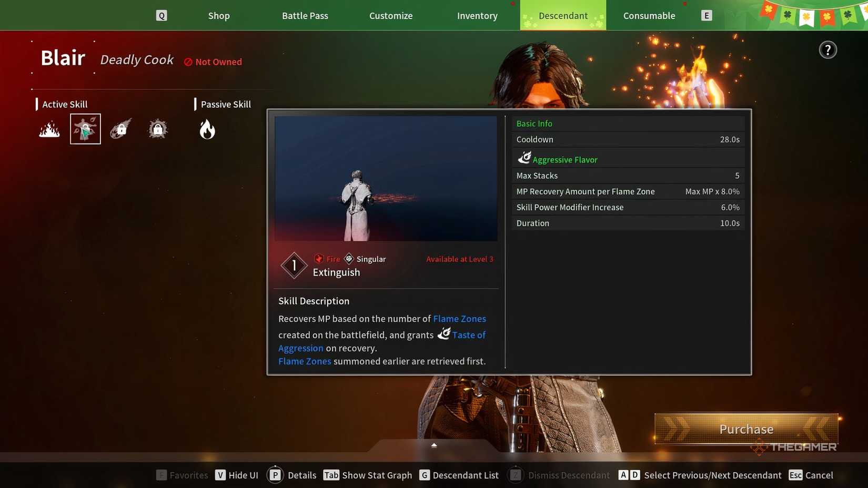
Task: Click the E next tab key icon
Action: (x=706, y=16)
